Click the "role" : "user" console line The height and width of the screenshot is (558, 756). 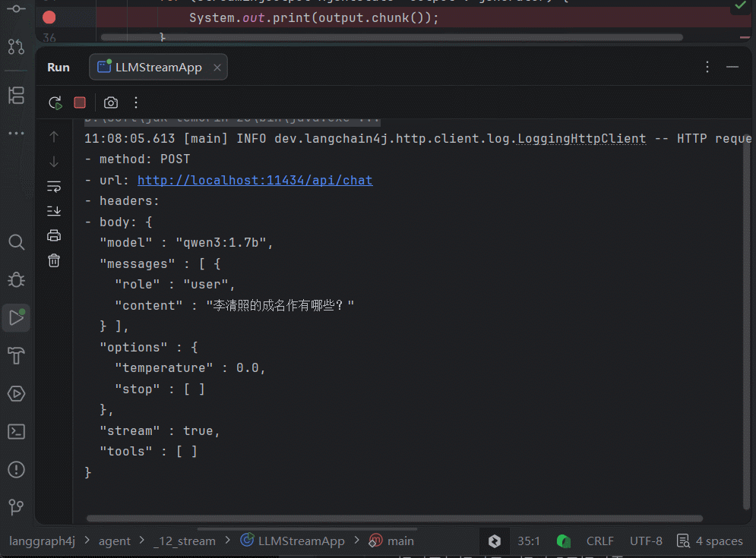coord(175,284)
